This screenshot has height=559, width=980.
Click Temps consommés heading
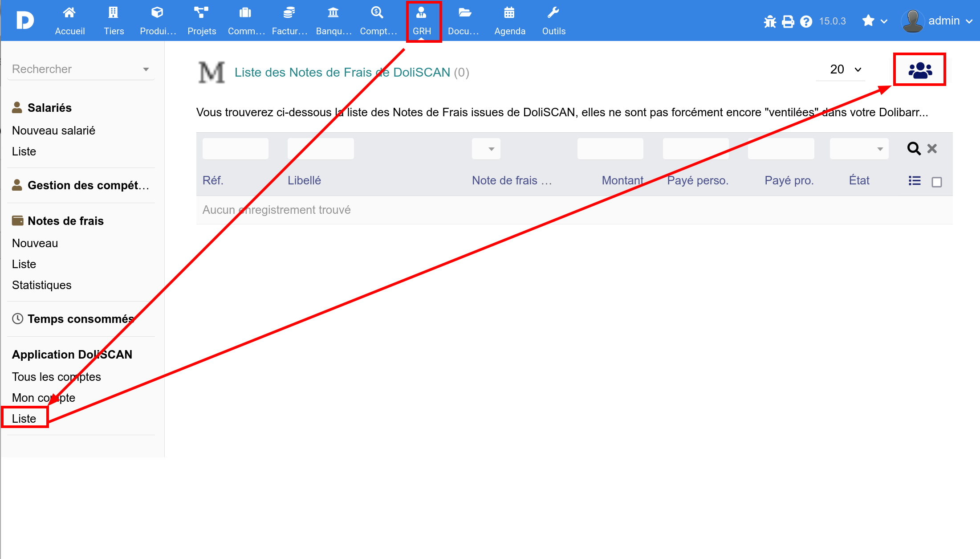click(x=81, y=319)
